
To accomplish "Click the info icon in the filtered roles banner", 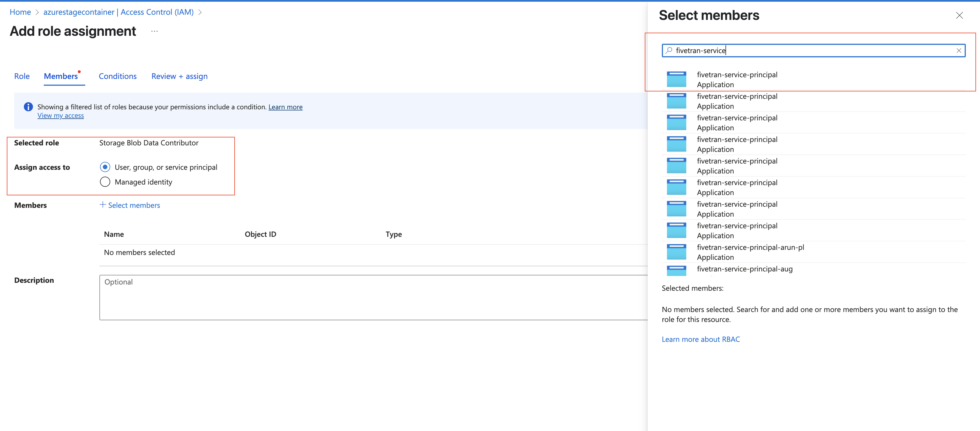I will click(28, 107).
